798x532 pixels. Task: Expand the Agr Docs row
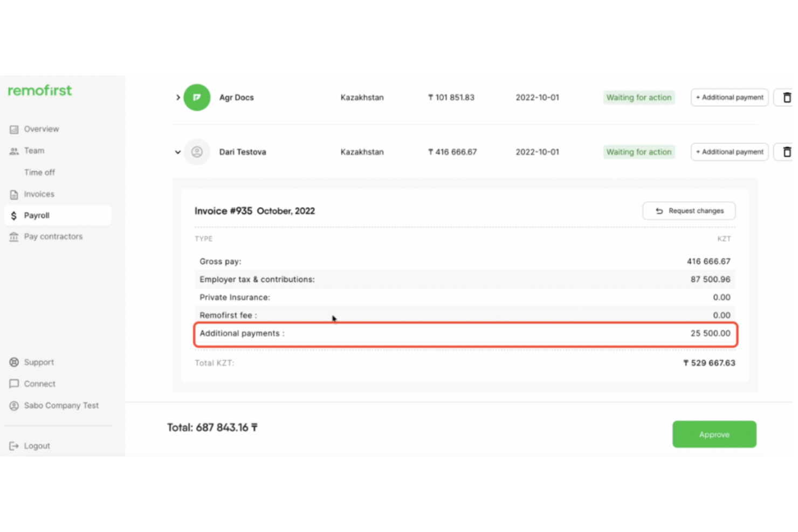click(x=178, y=97)
